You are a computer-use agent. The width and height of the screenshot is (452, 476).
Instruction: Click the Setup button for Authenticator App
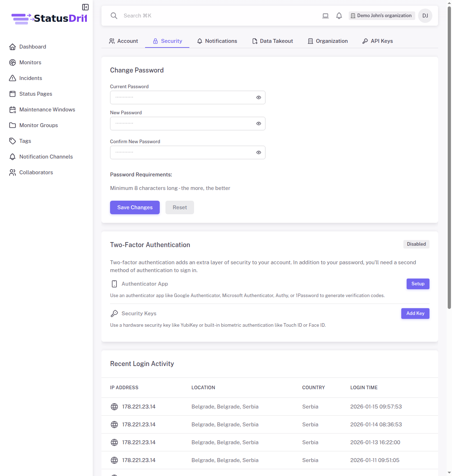[x=418, y=284]
